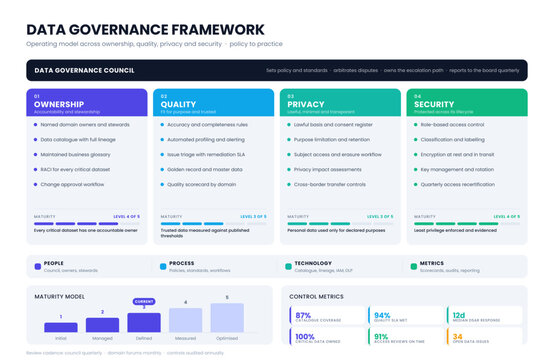The image size is (554, 360).
Task: Open the 94% quality SLA met card
Action: tap(406, 315)
